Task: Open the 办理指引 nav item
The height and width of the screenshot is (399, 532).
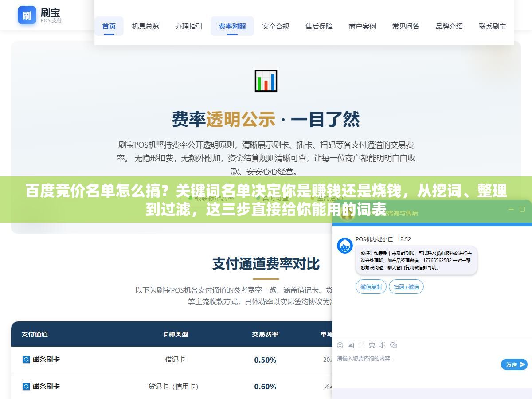Action: tap(189, 26)
